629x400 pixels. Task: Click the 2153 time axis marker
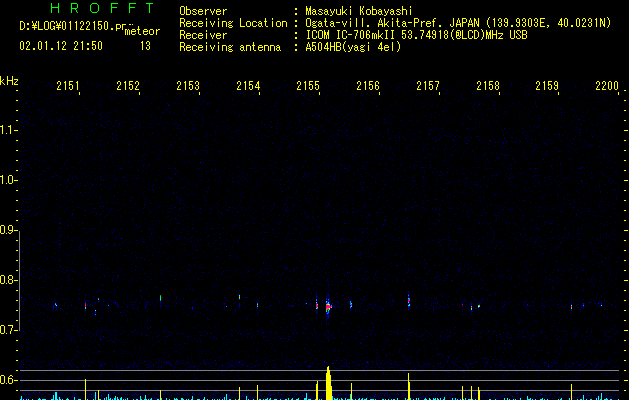pos(188,85)
